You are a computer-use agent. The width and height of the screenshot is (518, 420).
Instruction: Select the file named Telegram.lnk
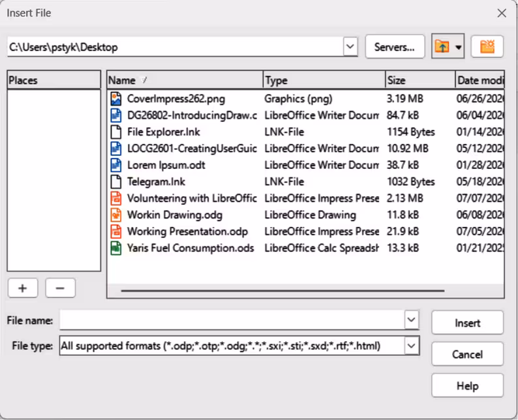pos(156,181)
